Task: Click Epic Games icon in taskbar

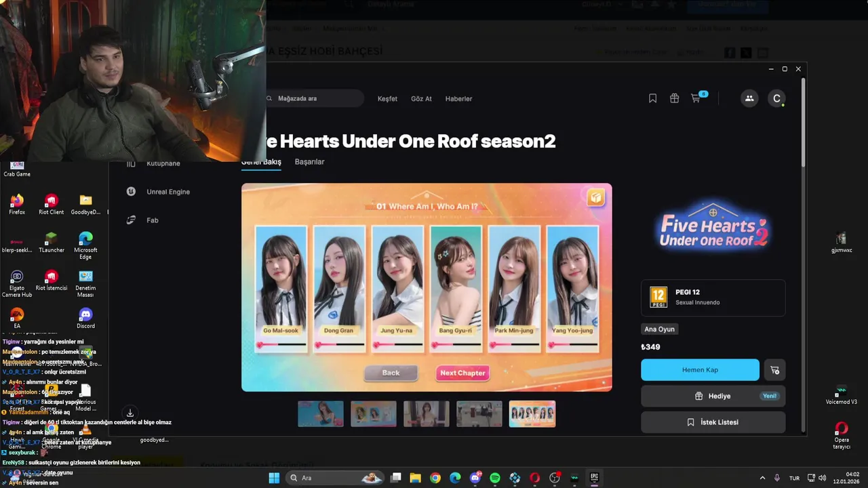Action: tap(595, 478)
